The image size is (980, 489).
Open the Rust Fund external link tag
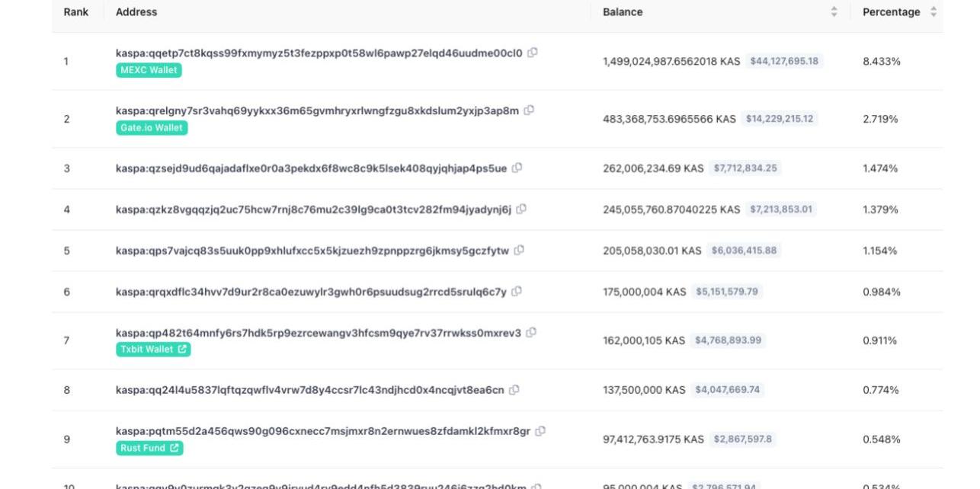click(x=149, y=449)
